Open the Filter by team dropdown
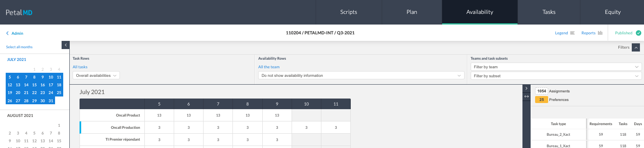This screenshot has height=148, width=644. (556, 67)
